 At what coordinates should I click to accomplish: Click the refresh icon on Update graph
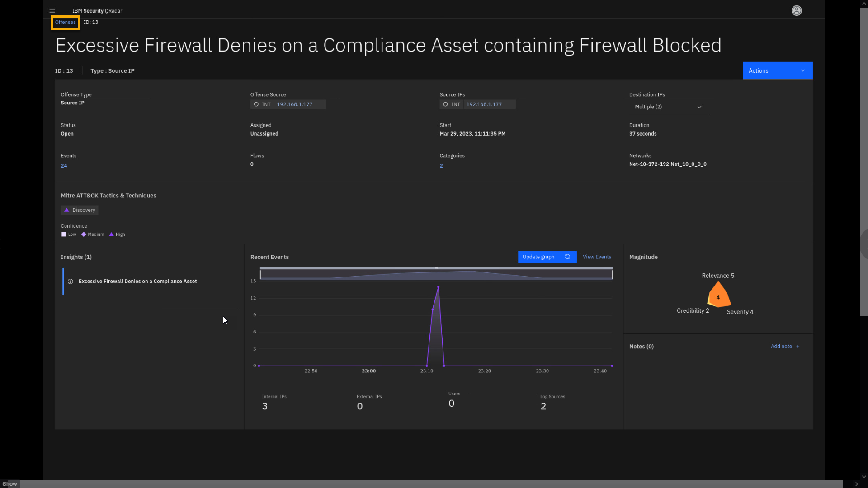(x=567, y=257)
